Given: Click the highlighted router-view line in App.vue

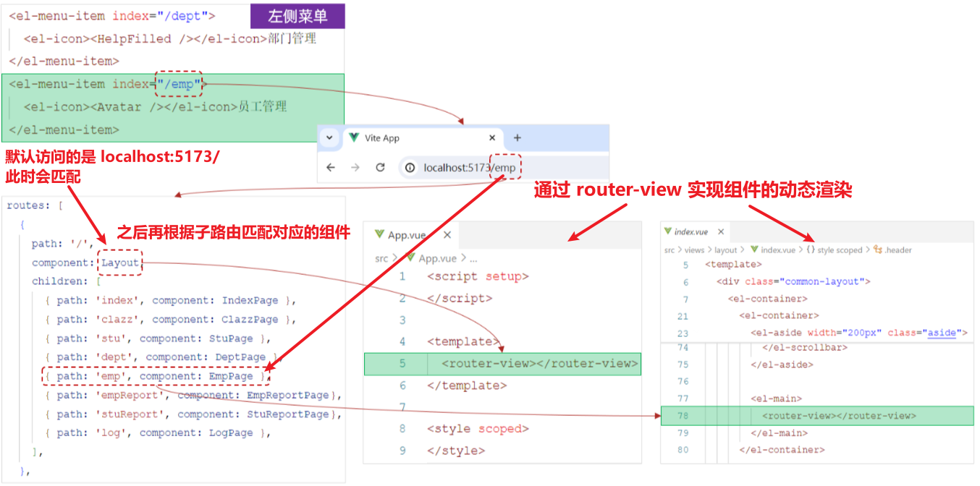Looking at the screenshot, I should click(539, 364).
